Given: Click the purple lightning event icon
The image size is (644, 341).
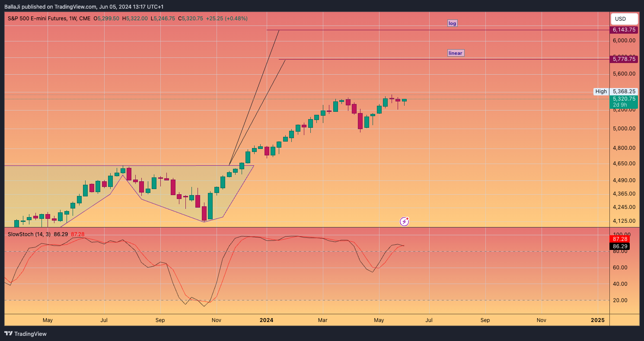Looking at the screenshot, I should tap(405, 221).
